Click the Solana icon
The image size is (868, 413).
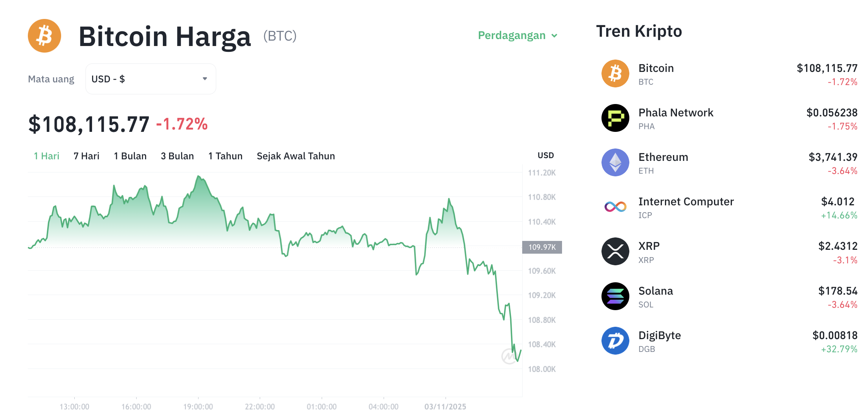click(615, 297)
